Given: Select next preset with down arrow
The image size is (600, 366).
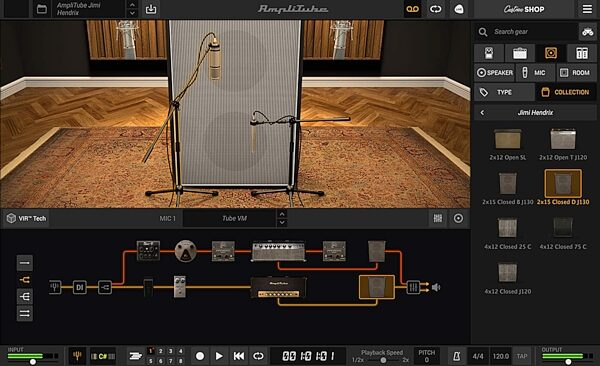Looking at the screenshot, I should coord(132,13).
